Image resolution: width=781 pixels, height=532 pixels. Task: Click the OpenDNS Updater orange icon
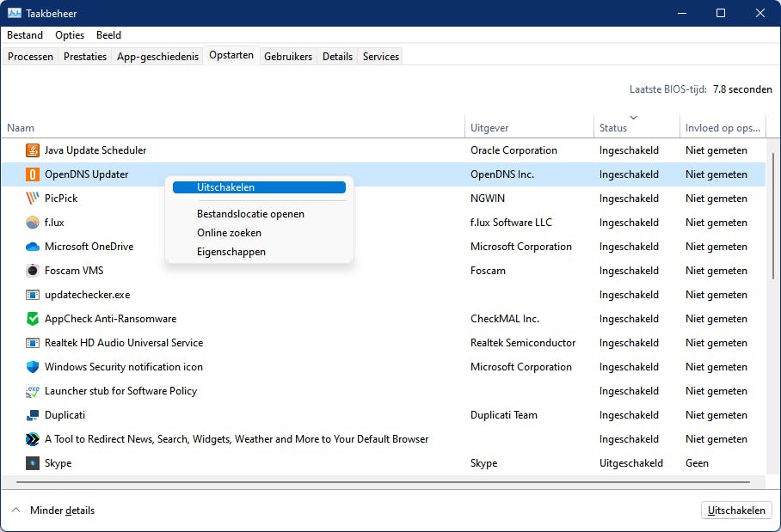(33, 174)
